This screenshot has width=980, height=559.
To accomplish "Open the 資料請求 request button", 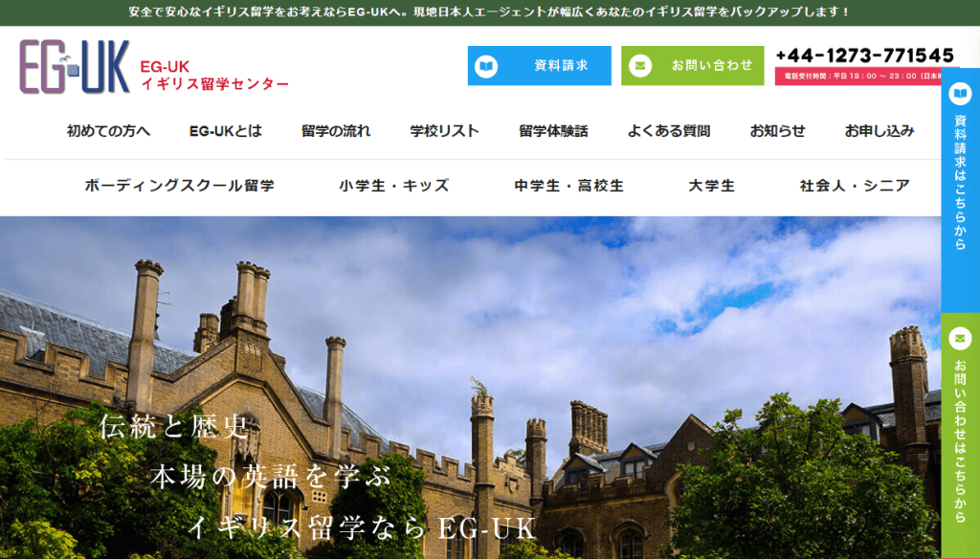I will [x=540, y=66].
